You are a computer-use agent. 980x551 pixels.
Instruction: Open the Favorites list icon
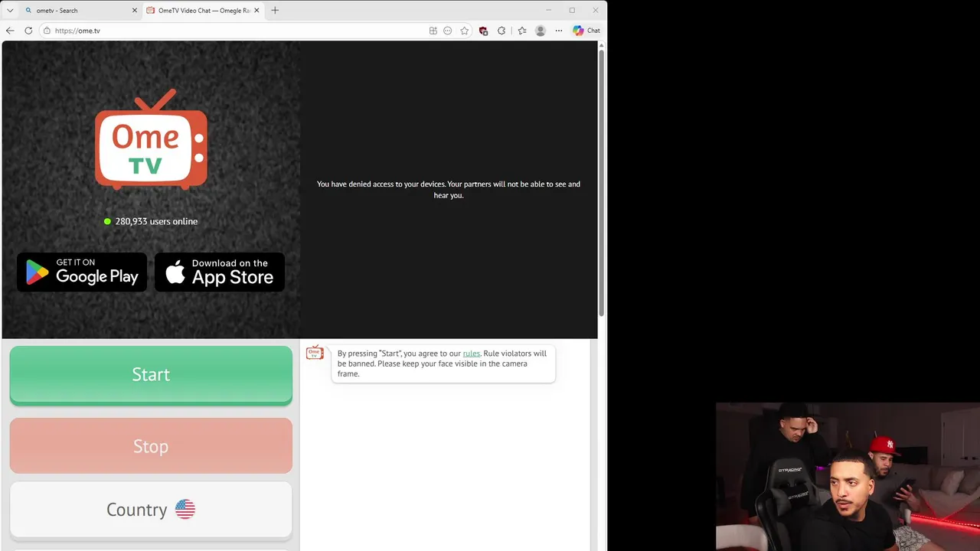522,31
